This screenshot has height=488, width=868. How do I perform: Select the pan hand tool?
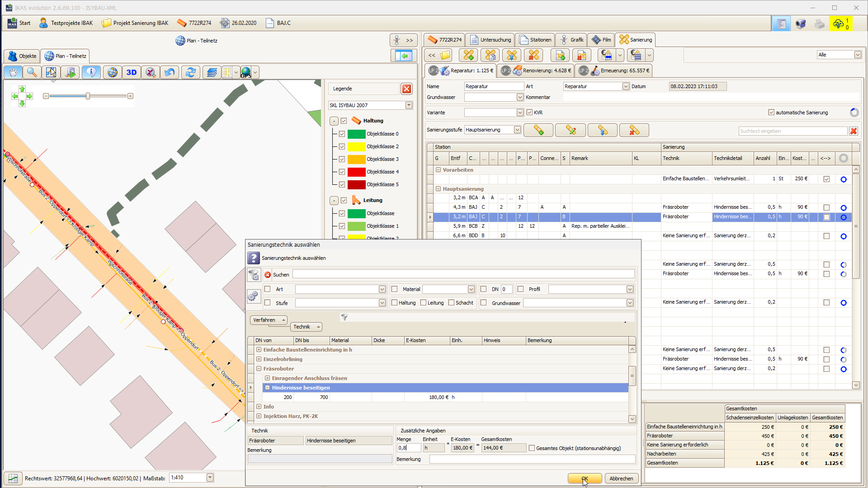click(14, 72)
